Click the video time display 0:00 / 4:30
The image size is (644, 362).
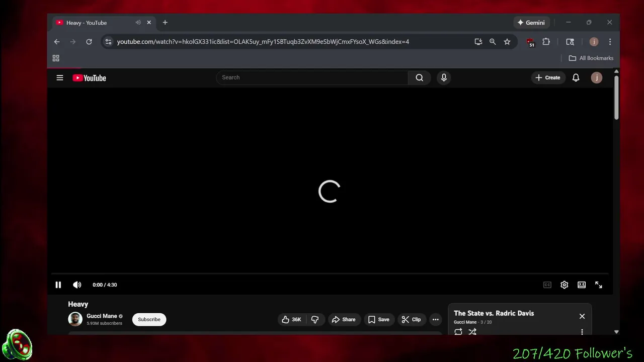click(105, 285)
